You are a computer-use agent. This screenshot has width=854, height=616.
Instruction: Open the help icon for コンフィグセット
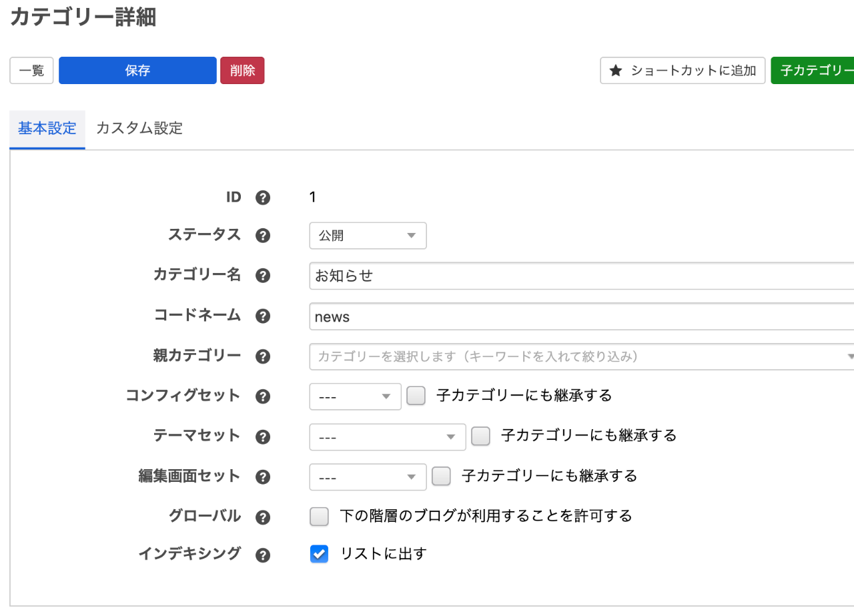point(263,396)
